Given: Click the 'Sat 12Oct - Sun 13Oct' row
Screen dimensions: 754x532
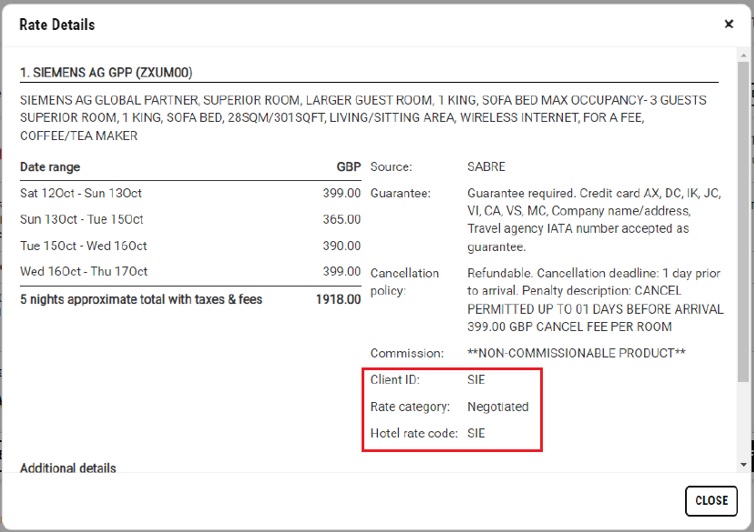Looking at the screenshot, I should pyautogui.click(x=190, y=193).
